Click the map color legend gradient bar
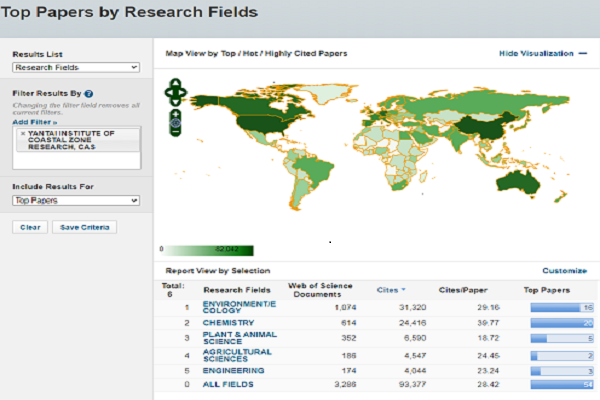 [x=207, y=251]
